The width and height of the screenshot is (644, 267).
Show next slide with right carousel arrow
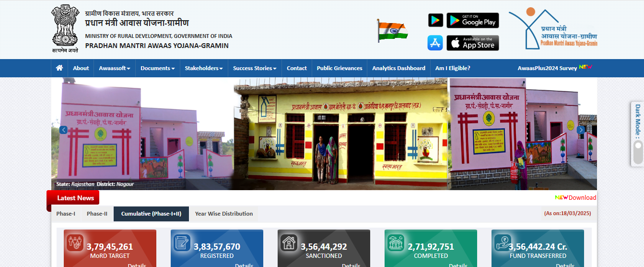click(x=581, y=130)
